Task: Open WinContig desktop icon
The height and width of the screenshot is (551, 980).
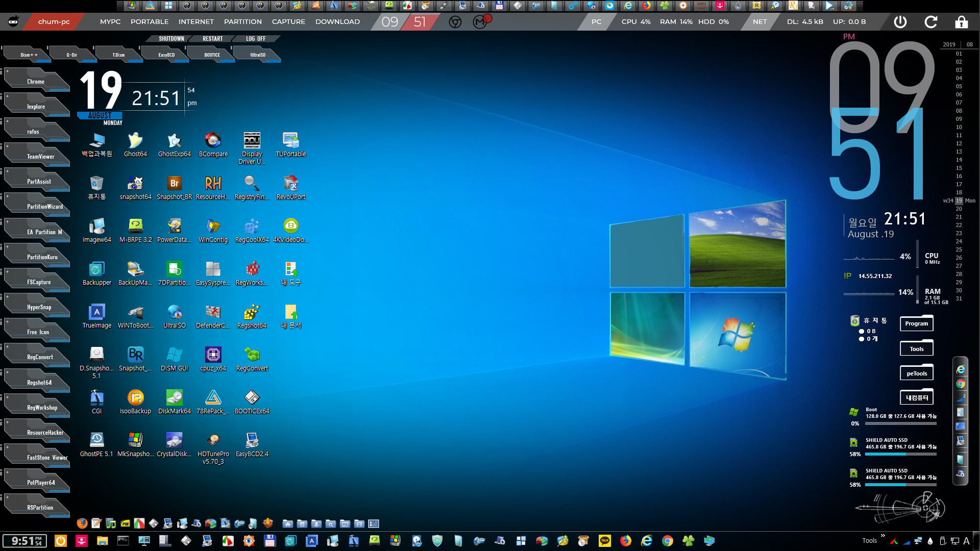Action: 213,230
